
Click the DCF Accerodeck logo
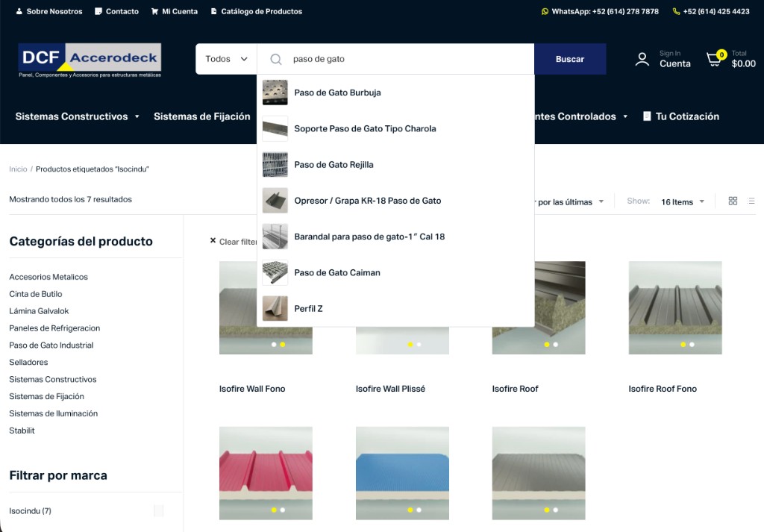click(90, 60)
